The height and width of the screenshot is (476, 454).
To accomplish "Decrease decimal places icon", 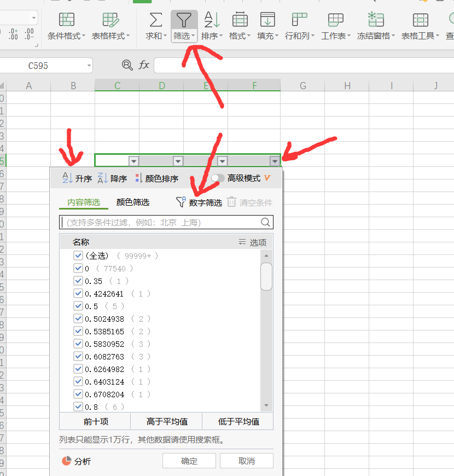I will point(29,34).
